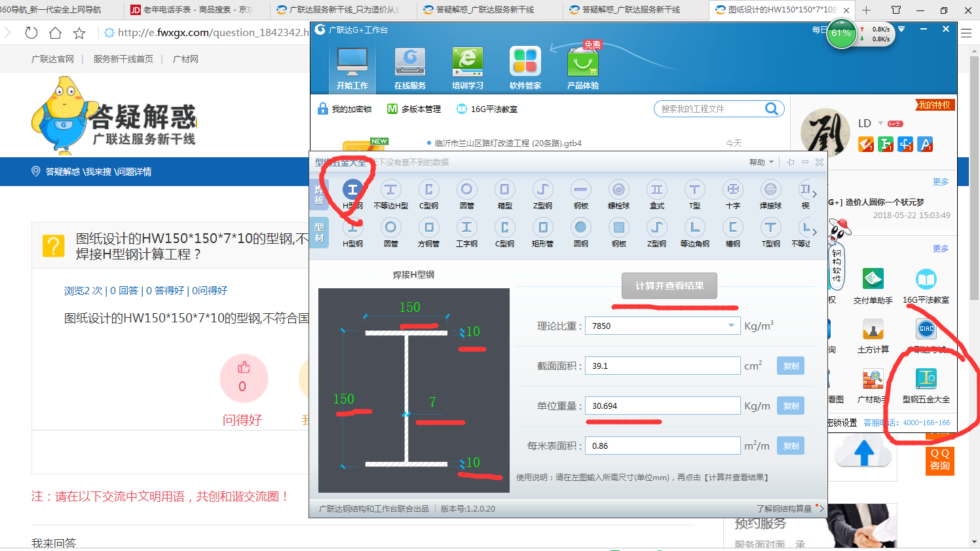The width and height of the screenshot is (980, 551).
Task: Open 软件管家 in the G+ workbench
Action: tap(525, 68)
